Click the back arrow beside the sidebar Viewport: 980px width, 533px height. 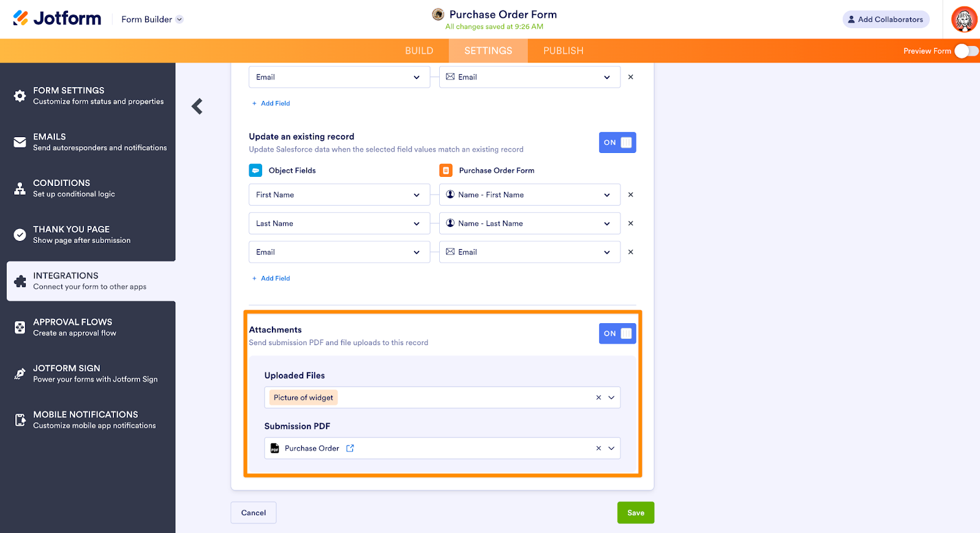tap(197, 106)
